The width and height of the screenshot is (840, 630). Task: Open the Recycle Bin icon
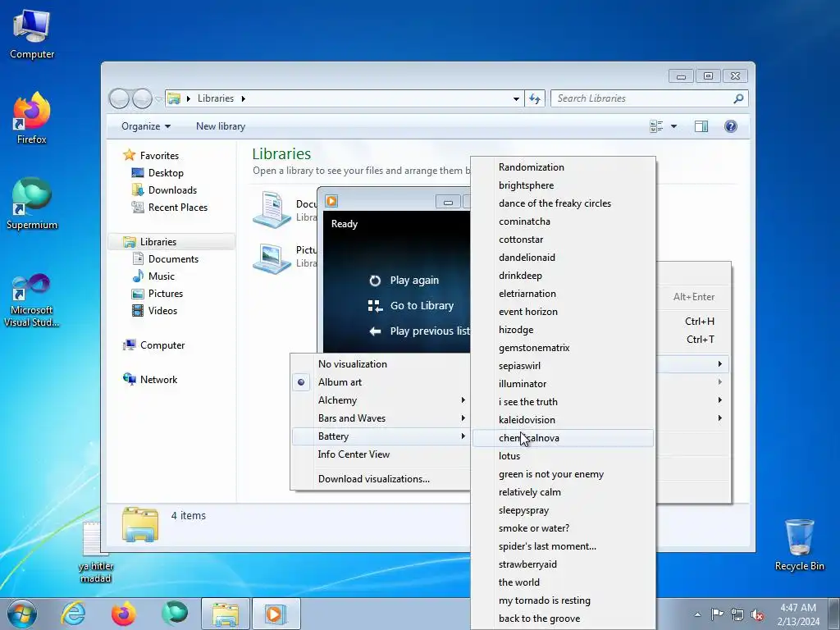click(799, 545)
